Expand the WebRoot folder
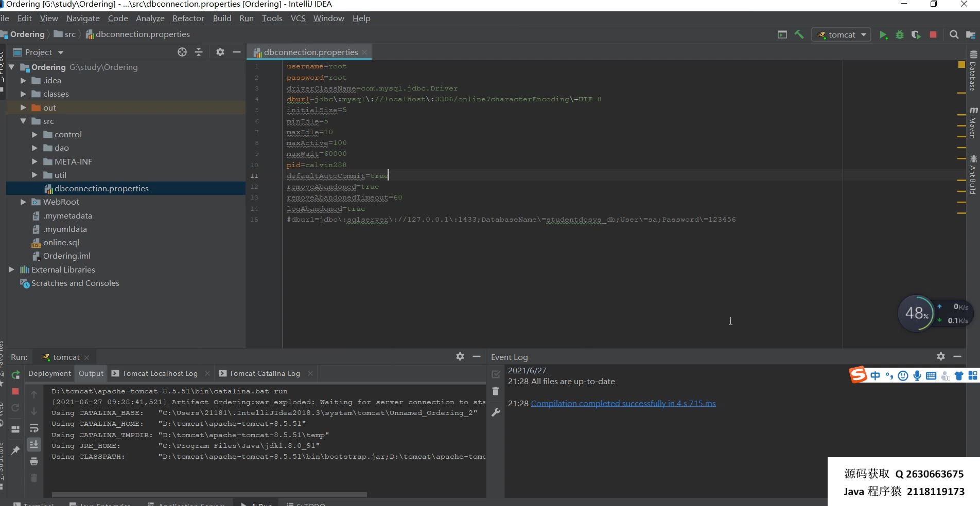Viewport: 980px width, 506px height. [23, 202]
